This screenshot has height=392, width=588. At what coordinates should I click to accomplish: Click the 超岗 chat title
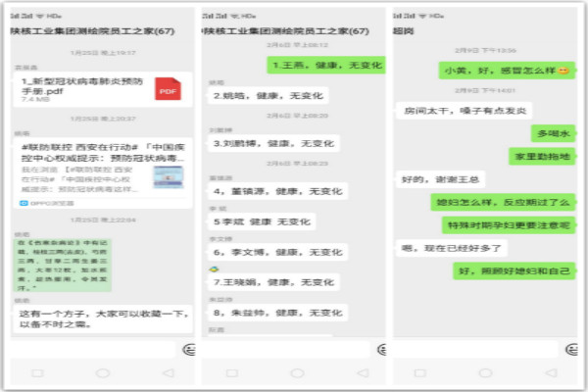tap(402, 31)
